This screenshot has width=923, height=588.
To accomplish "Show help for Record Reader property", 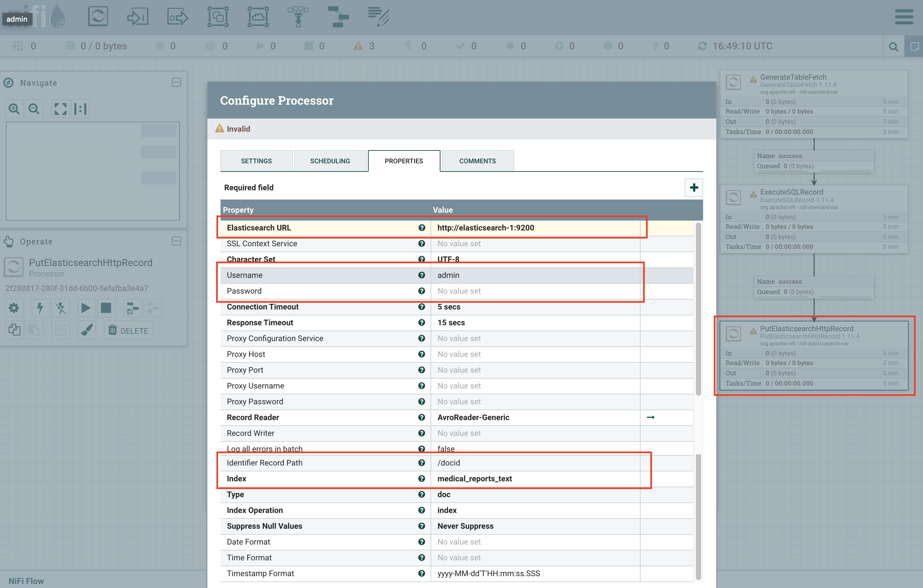I will (x=422, y=417).
